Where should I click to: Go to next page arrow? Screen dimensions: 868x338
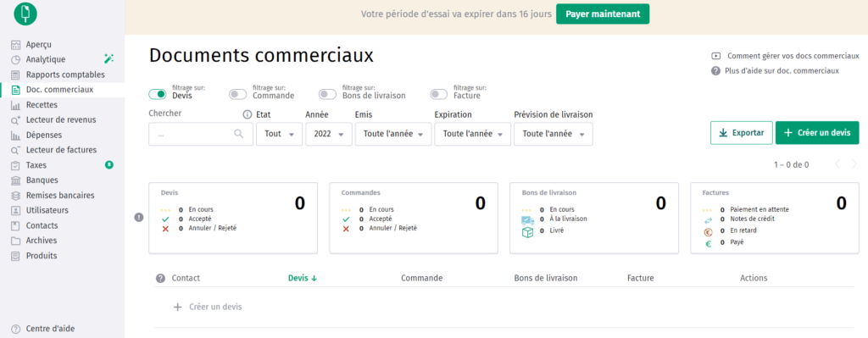[x=854, y=164]
